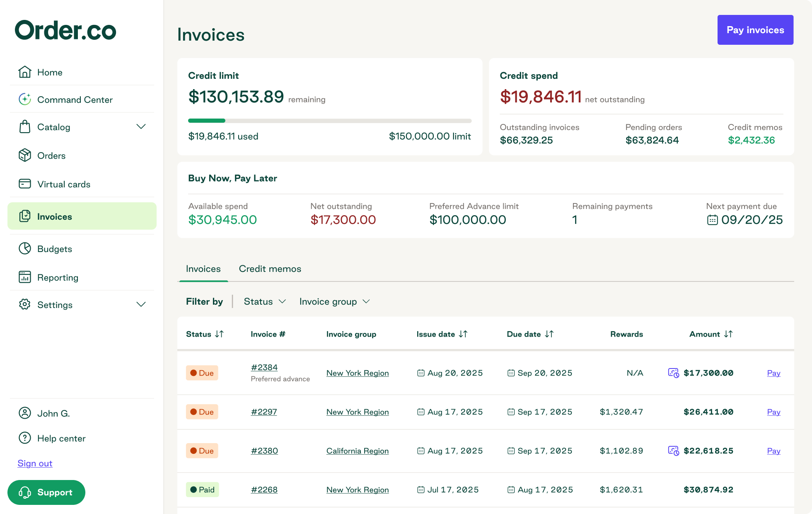Expand the Catalog sidebar section
Image resolution: width=812 pixels, height=514 pixels.
[x=141, y=127]
